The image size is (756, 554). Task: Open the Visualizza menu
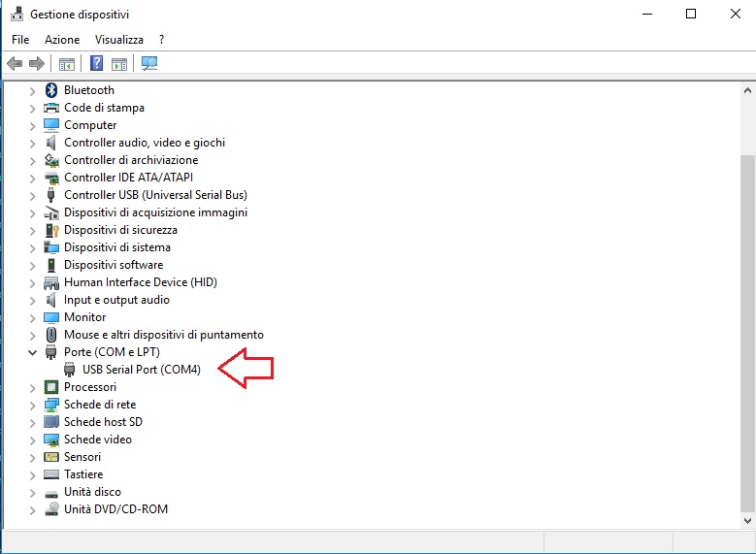click(119, 40)
